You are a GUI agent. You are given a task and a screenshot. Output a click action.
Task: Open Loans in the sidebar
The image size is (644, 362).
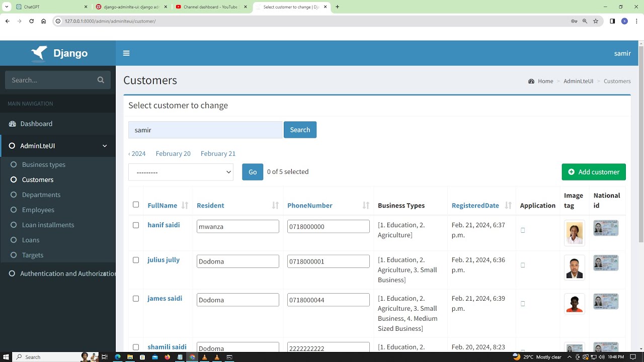click(x=30, y=240)
